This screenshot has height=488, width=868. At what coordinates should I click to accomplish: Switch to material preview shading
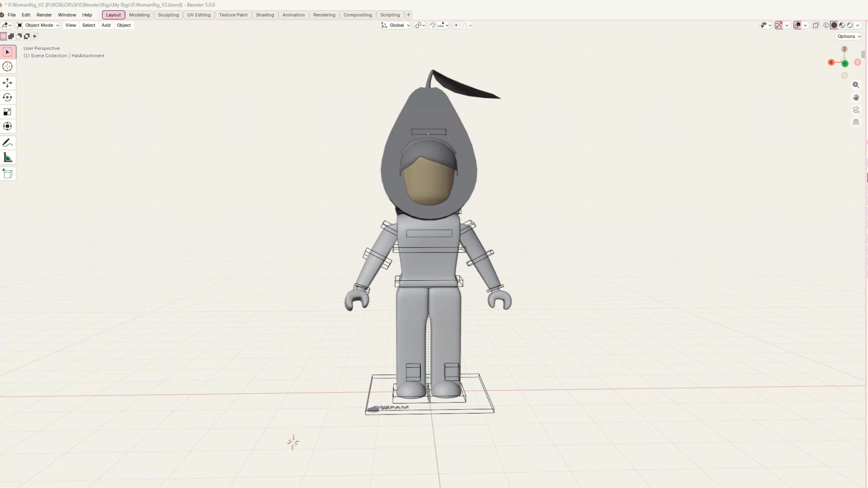pyautogui.click(x=842, y=25)
